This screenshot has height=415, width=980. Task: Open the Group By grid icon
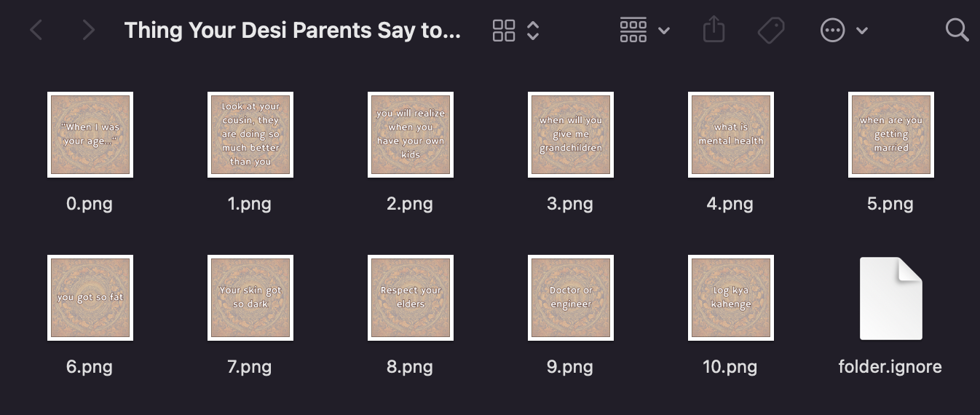pos(633,30)
